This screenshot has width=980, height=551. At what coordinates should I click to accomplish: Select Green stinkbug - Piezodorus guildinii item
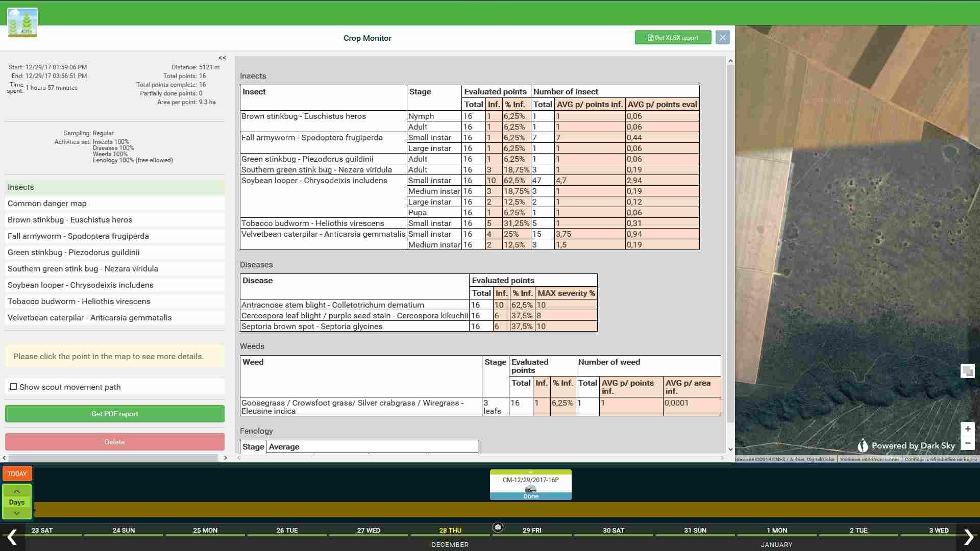click(x=115, y=253)
